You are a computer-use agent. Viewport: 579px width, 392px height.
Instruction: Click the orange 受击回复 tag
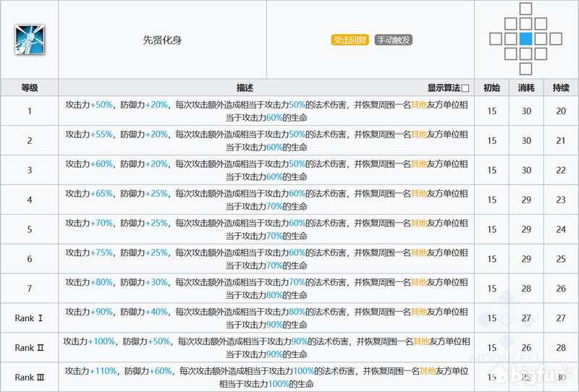tap(350, 40)
